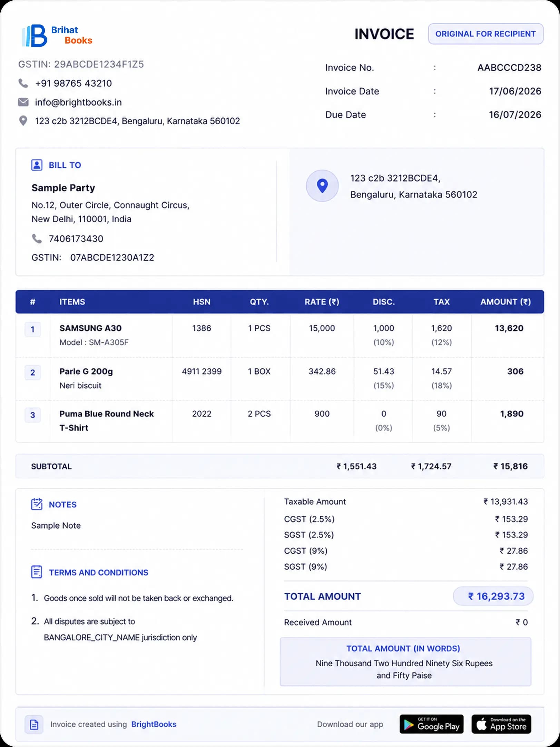
Task: Click the INVOICE heading
Action: 384,34
